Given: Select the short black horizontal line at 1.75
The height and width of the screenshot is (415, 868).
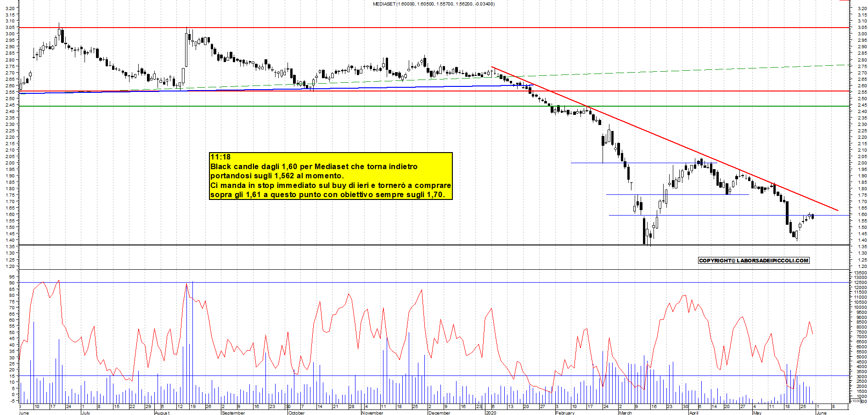Looking at the screenshot, I should pos(677,194).
